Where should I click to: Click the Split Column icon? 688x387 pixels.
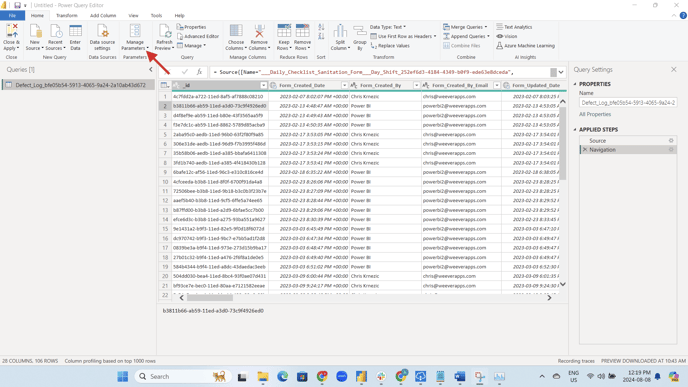[x=340, y=31]
